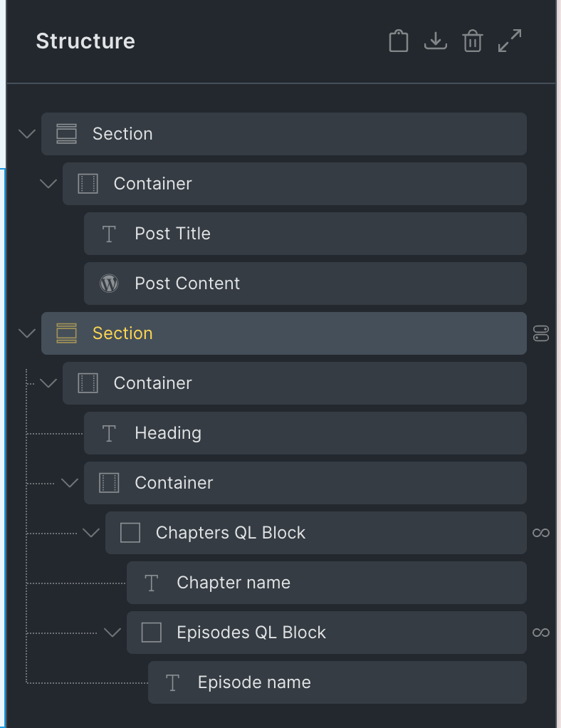Select the Chapter name element
The width and height of the screenshot is (561, 728).
234,583
